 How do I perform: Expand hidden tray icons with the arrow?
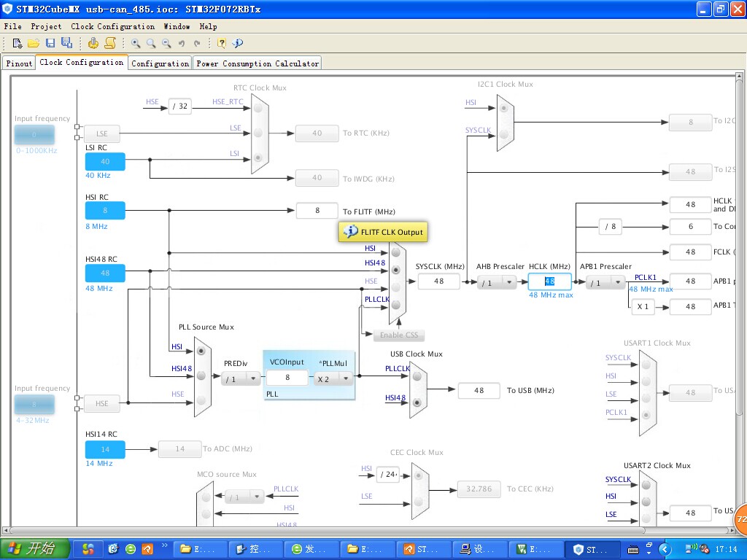click(665, 550)
